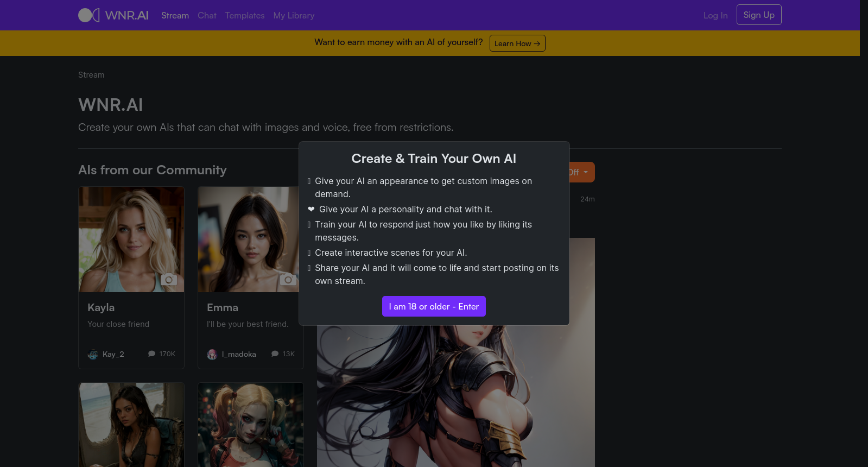Click the chat bubble icon next to 13K
The image size is (868, 467).
coord(275,354)
